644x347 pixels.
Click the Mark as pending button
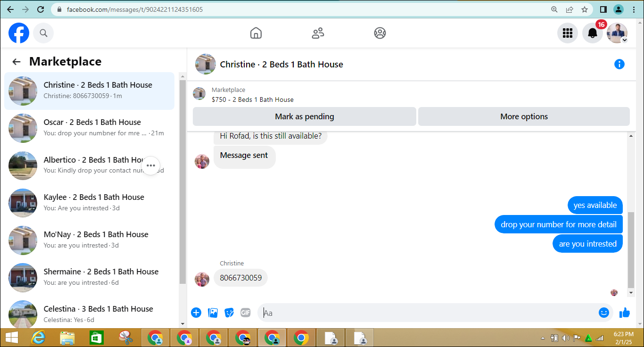coord(305,116)
